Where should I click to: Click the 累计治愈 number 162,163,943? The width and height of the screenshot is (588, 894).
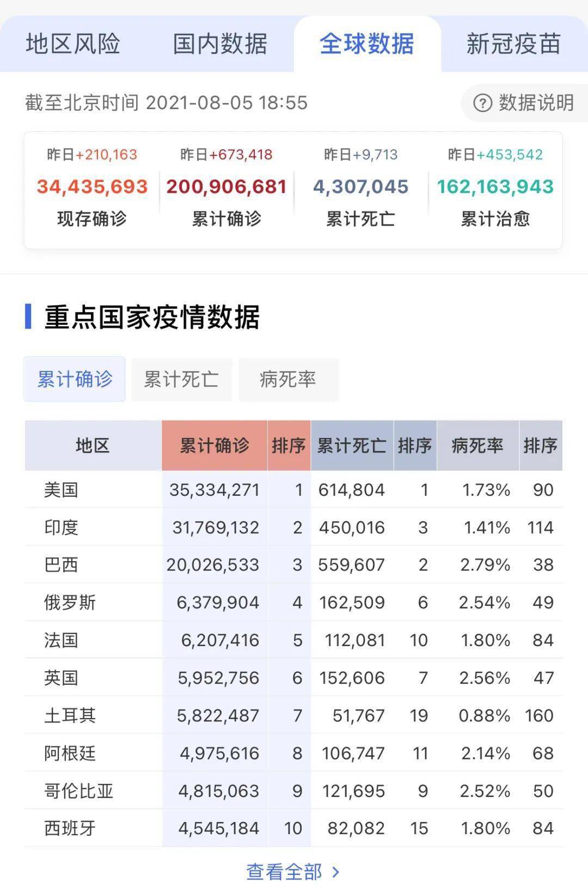click(x=495, y=187)
